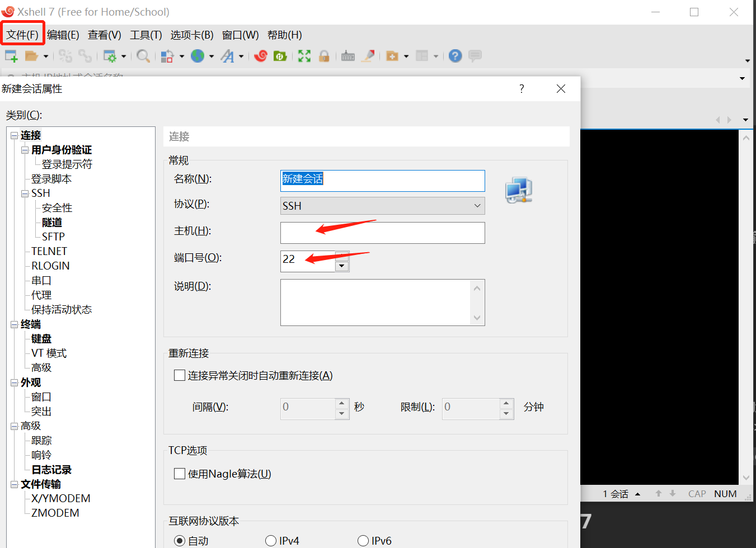
Task: Click the green Xftp icon
Action: click(280, 56)
